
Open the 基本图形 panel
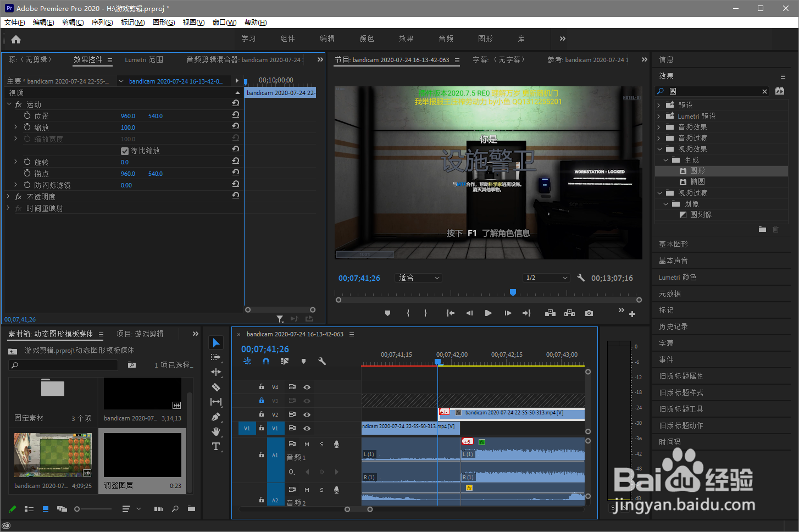673,244
